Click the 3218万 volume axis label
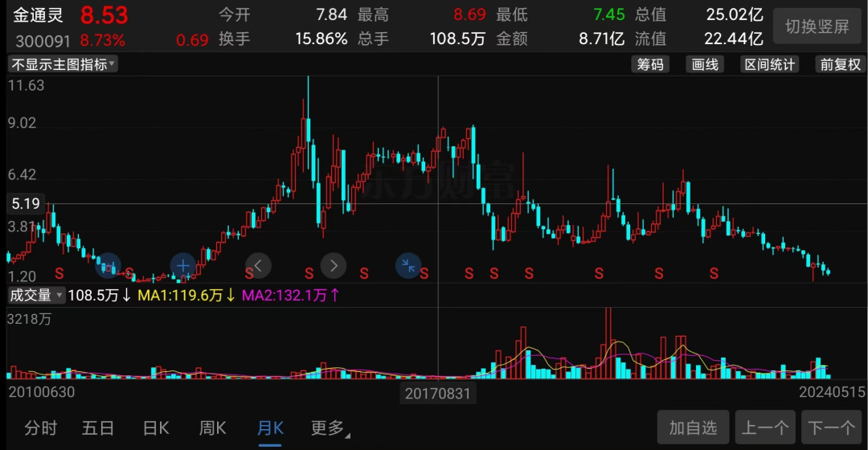 [29, 319]
